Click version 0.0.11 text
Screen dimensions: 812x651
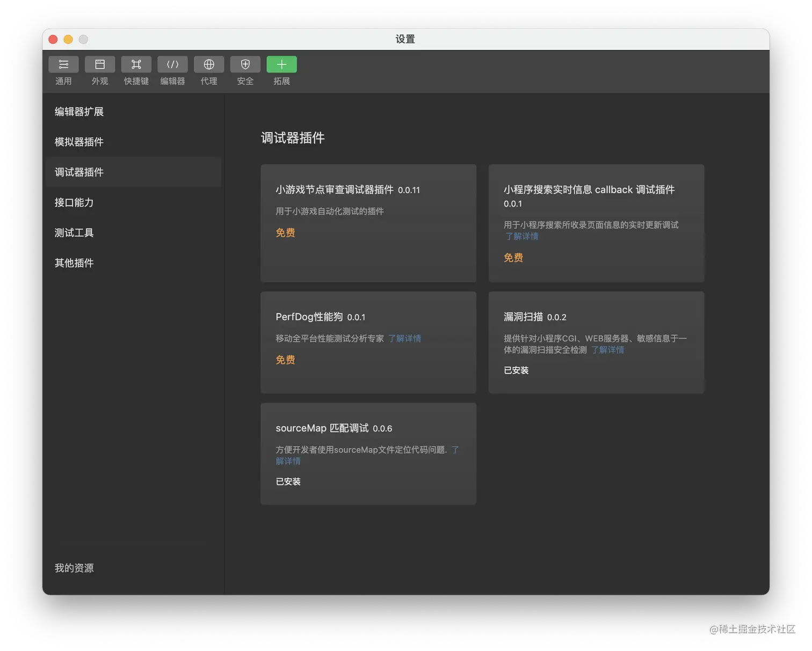tap(409, 190)
